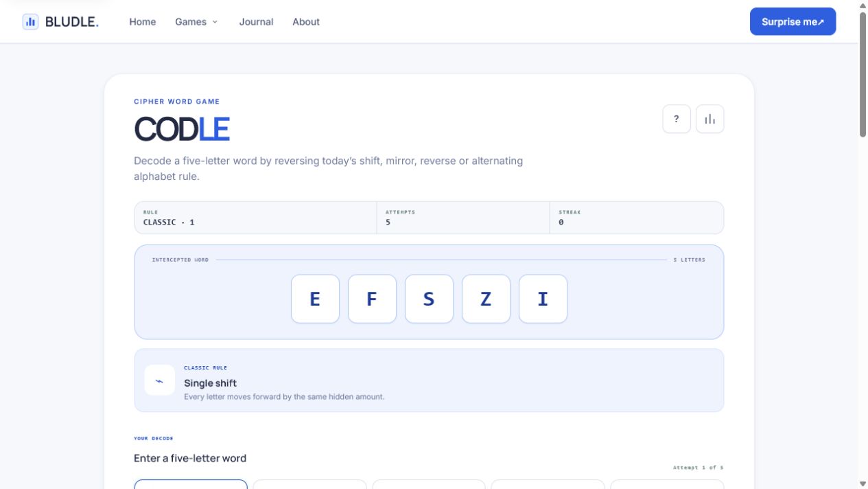
Task: Click the scrollbar up arrow
Action: pos(863,5)
